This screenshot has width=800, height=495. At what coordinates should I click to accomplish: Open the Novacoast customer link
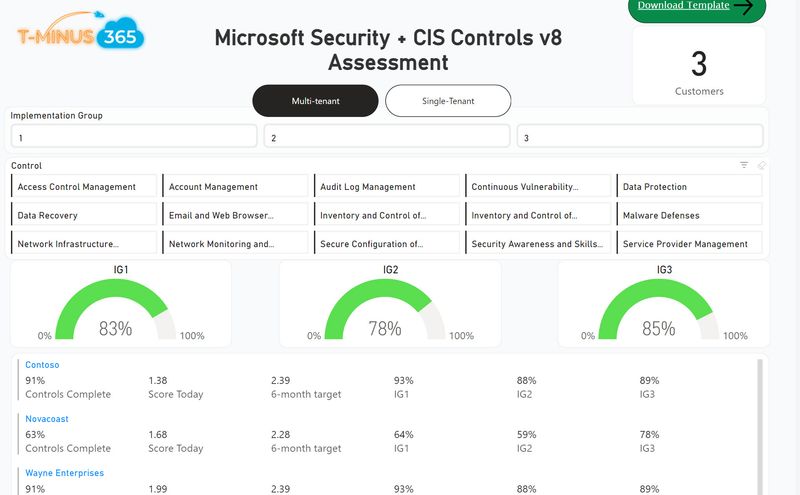(47, 419)
